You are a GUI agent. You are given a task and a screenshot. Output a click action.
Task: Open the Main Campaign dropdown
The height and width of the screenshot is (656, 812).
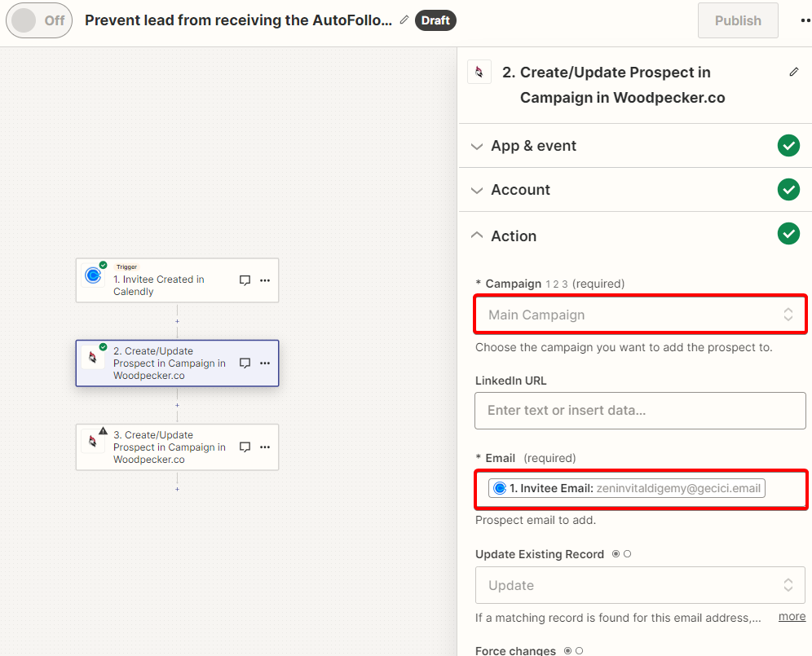click(640, 315)
